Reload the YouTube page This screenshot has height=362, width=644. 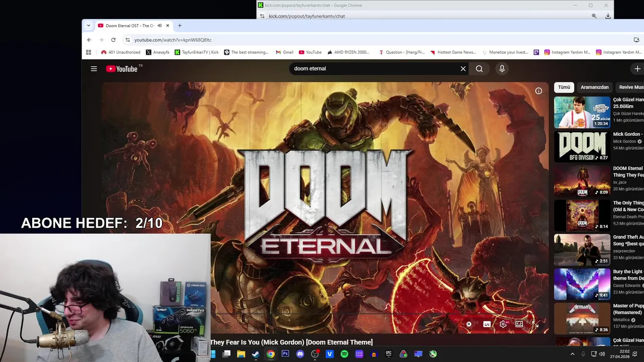(113, 40)
